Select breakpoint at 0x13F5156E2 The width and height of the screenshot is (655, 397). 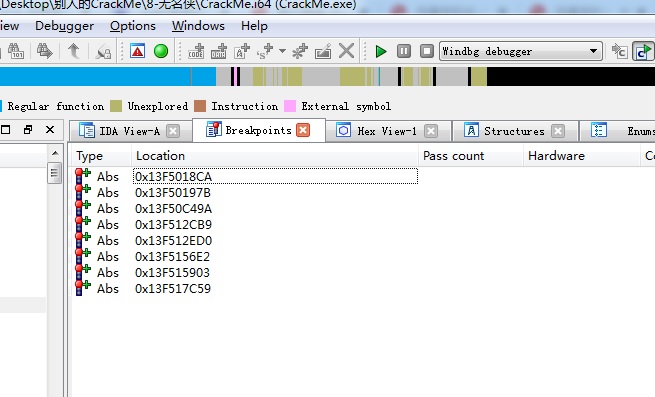[x=173, y=257]
